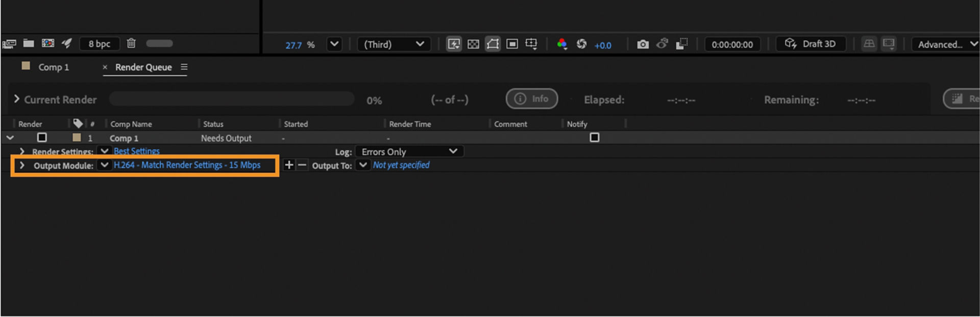Open the Errors Only log dropdown
The image size is (980, 317).
click(409, 151)
